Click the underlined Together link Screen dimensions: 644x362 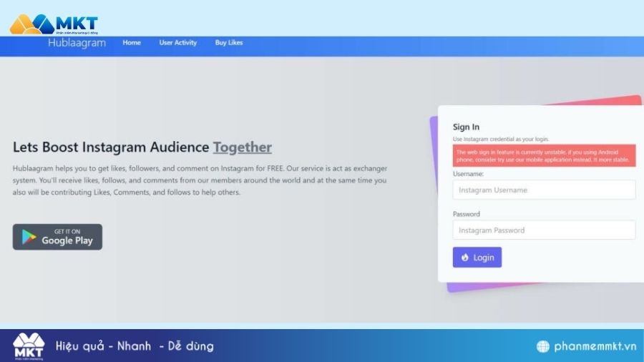[x=243, y=147]
